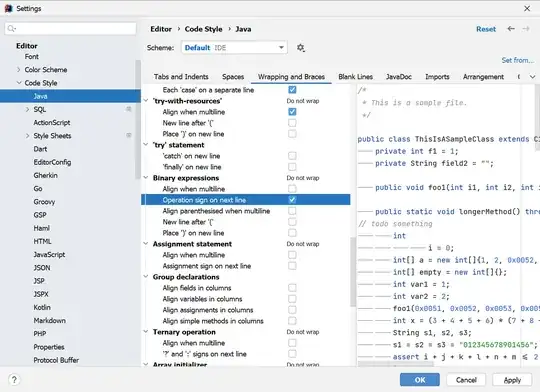Enable 'catch' on new line checkbox

click(292, 156)
